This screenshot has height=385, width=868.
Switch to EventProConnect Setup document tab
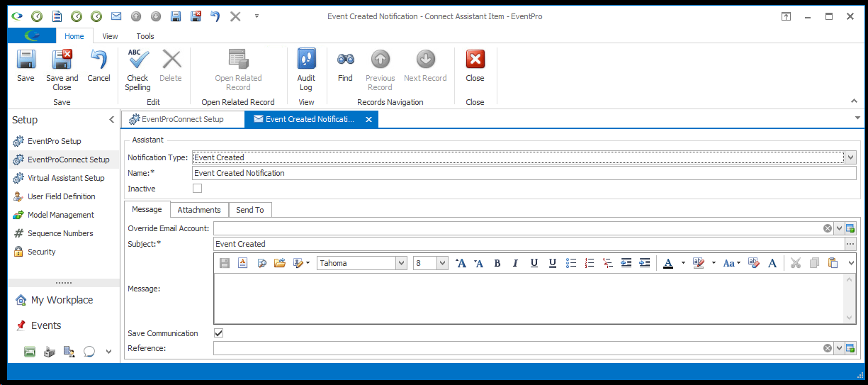point(183,119)
